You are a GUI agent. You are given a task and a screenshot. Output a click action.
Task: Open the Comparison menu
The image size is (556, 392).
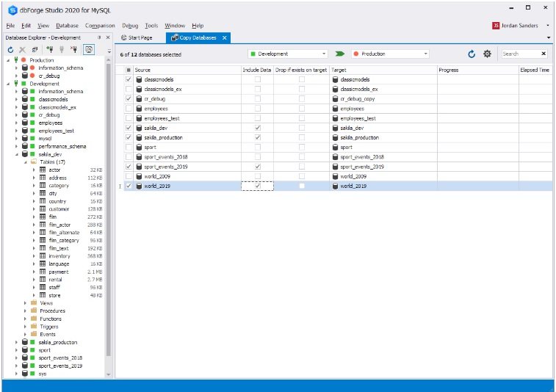tap(100, 26)
